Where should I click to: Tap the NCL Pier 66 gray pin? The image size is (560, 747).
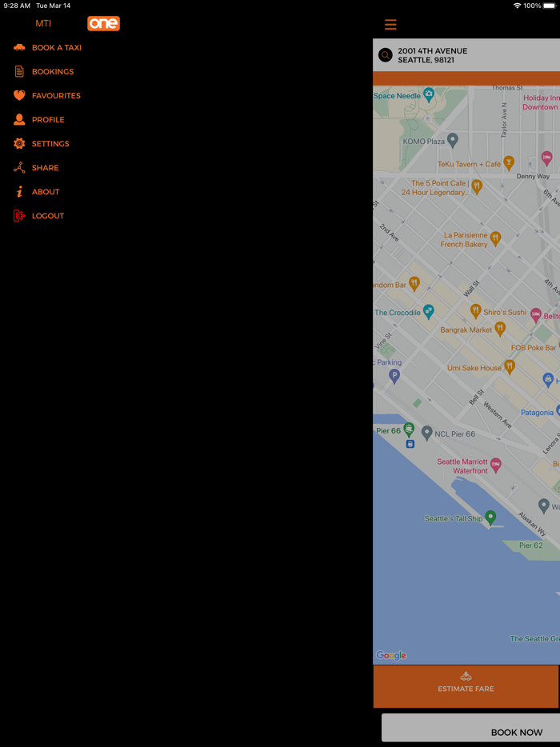point(427,433)
